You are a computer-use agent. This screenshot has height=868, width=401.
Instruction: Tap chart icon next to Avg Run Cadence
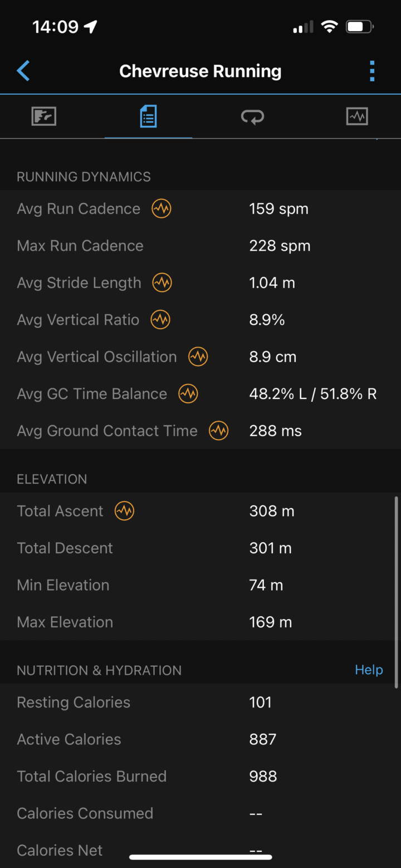(x=162, y=209)
